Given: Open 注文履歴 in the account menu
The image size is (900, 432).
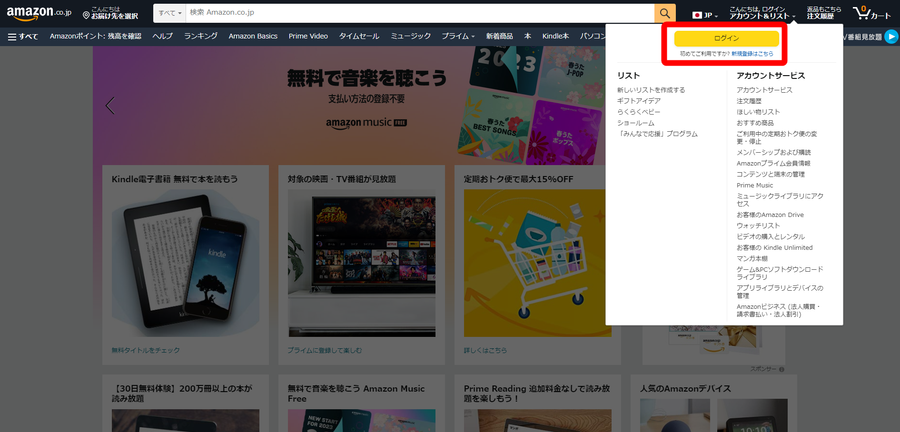Looking at the screenshot, I should tap(749, 101).
